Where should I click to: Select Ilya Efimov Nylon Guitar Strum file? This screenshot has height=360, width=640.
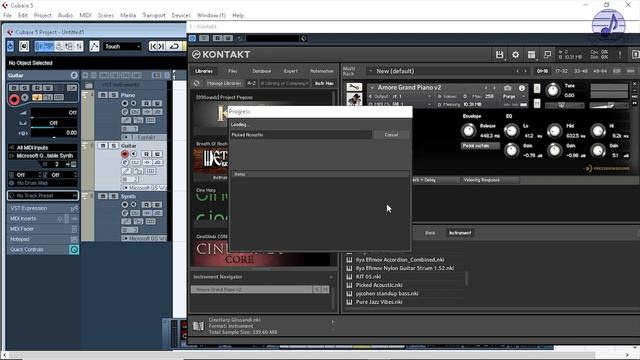[x=404, y=268]
